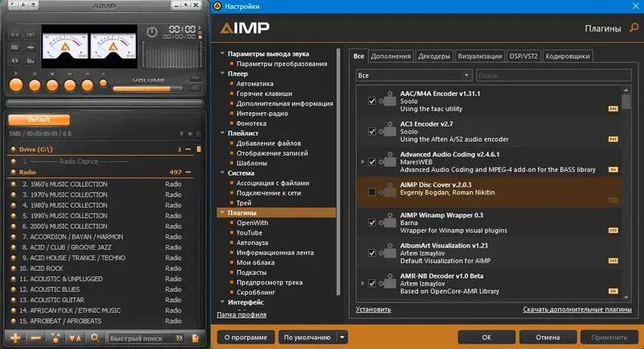Click the plus add-files playlist button
644x349 pixels.
click(15, 339)
